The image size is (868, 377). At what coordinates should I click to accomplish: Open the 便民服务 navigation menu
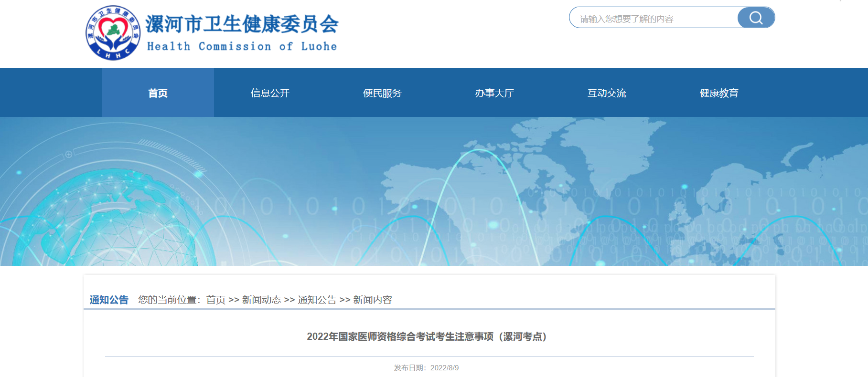coord(382,93)
